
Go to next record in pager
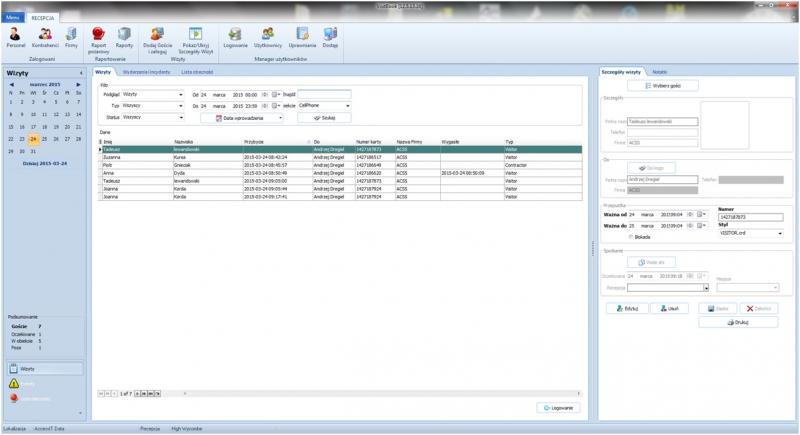138,394
